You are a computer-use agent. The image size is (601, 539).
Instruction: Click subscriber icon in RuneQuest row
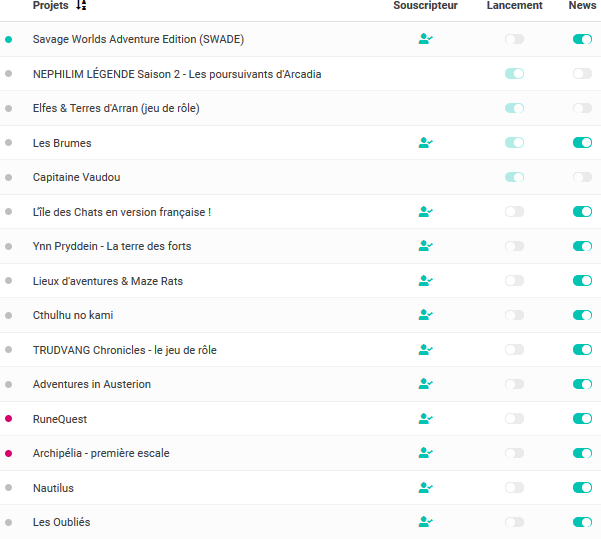point(425,419)
